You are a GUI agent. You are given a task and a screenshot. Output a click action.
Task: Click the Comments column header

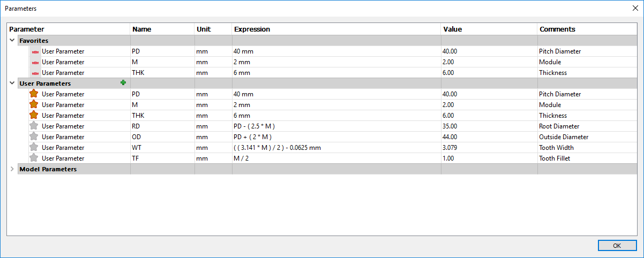click(x=587, y=29)
